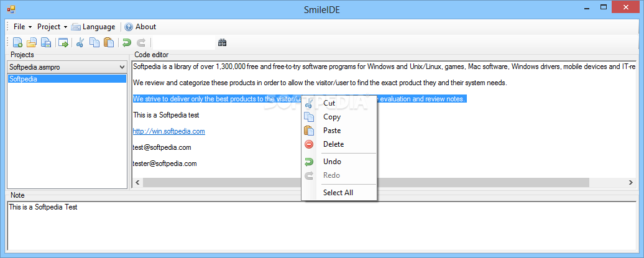
Task: Choose Copy from the context menu
Action: click(339, 117)
